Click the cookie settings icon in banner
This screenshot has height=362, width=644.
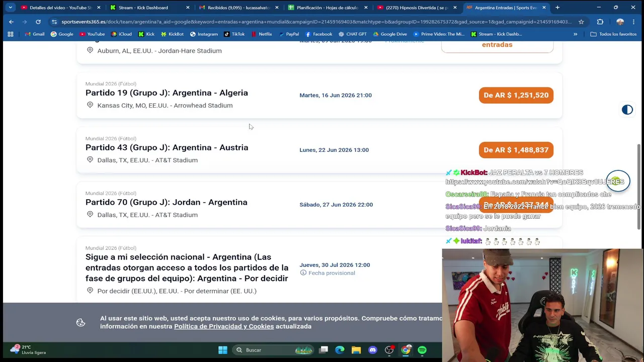click(x=80, y=323)
